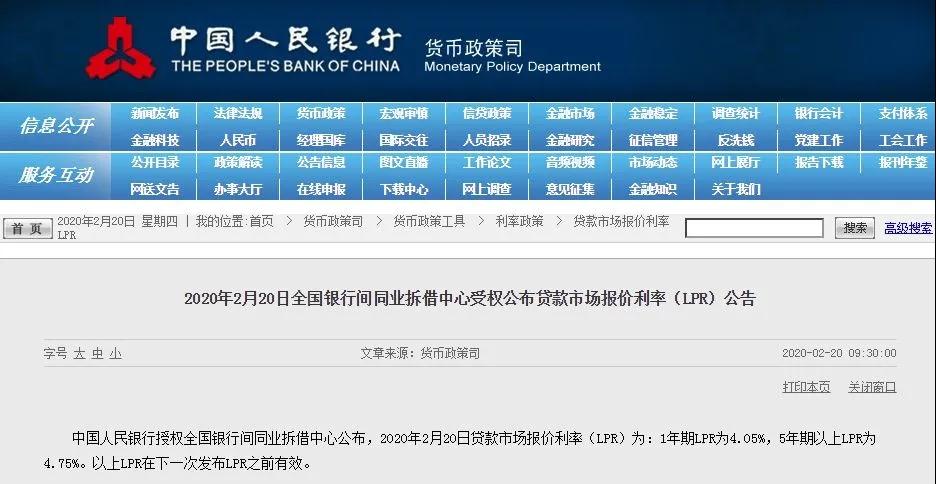
Task: Click the 文章来源：货币政策司 source text
Action: pyautogui.click(x=420, y=354)
